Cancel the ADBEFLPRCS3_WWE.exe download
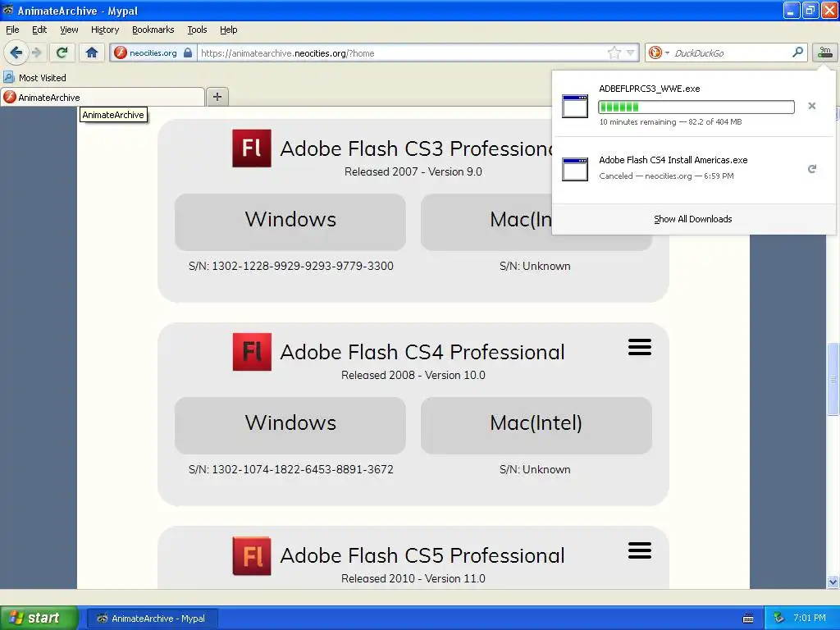The height and width of the screenshot is (630, 840). coord(811,106)
